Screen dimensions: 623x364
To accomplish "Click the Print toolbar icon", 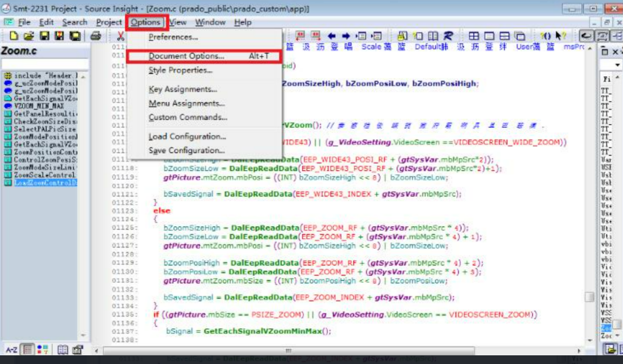I will (95, 36).
